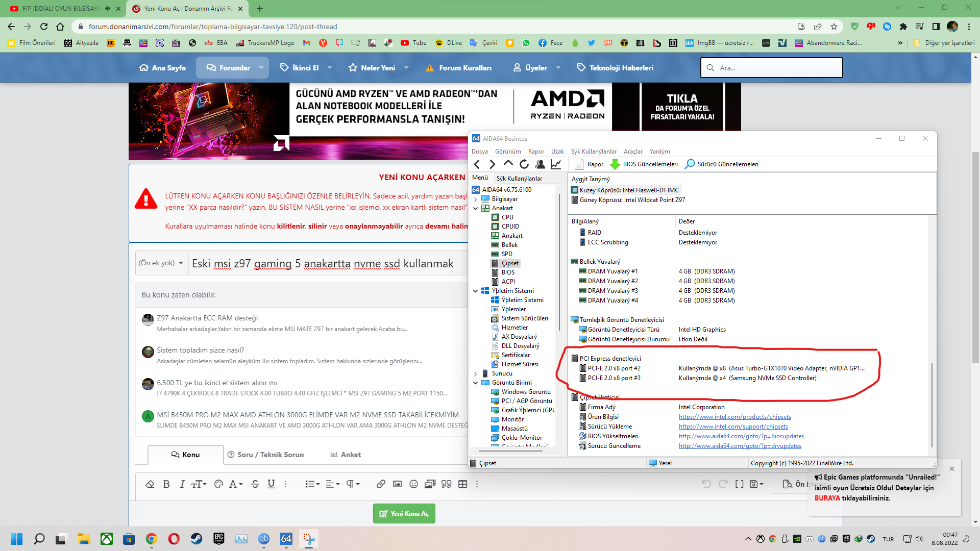Open the smiley emoji picker
Screen dimensions: 980x551
click(x=413, y=484)
